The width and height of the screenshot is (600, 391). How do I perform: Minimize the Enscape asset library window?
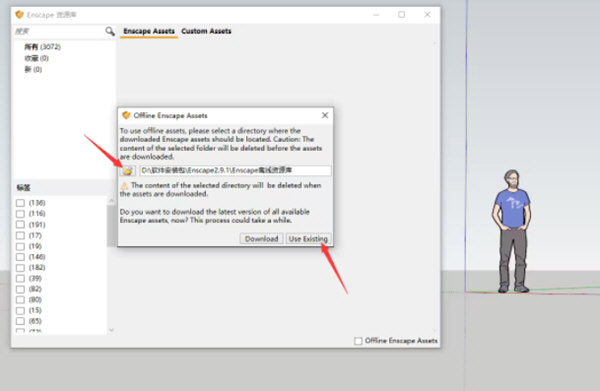[x=376, y=15]
